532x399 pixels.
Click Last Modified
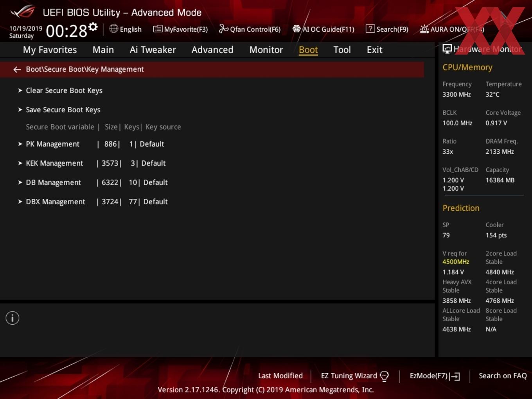click(x=280, y=376)
